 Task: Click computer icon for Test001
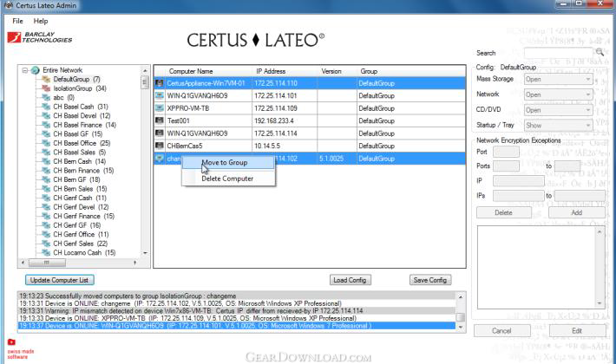pyautogui.click(x=159, y=120)
